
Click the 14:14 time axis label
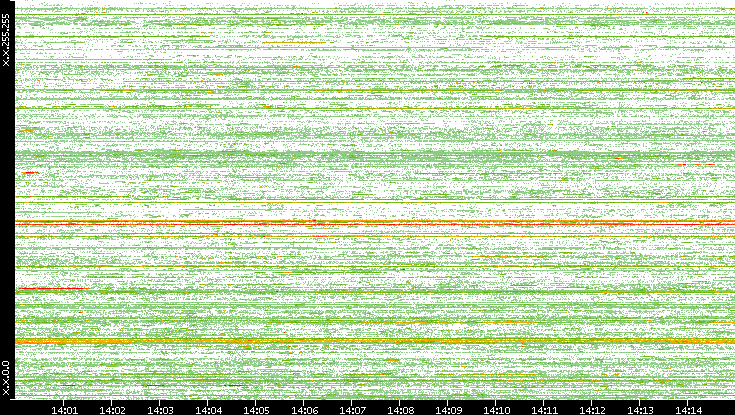coord(688,410)
